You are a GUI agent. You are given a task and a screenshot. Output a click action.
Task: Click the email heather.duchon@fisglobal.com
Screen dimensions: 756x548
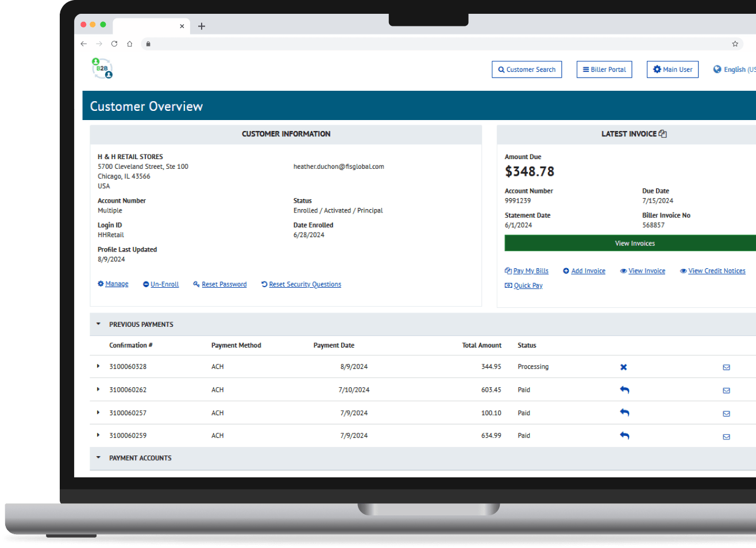point(339,167)
